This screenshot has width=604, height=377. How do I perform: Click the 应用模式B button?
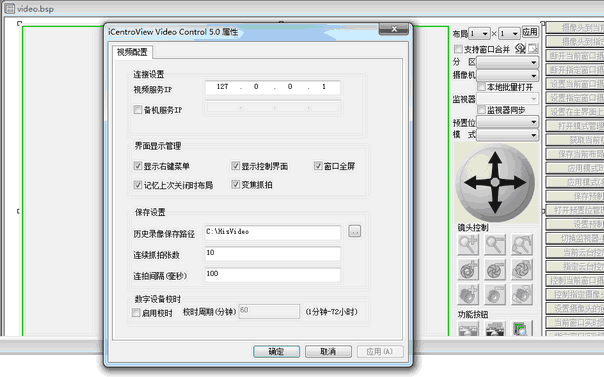click(575, 168)
